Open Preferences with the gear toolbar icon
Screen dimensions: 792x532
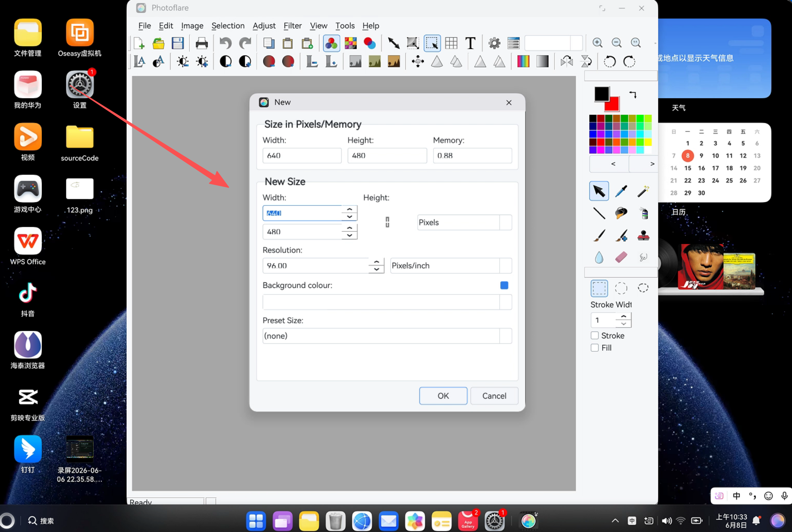[x=494, y=43]
